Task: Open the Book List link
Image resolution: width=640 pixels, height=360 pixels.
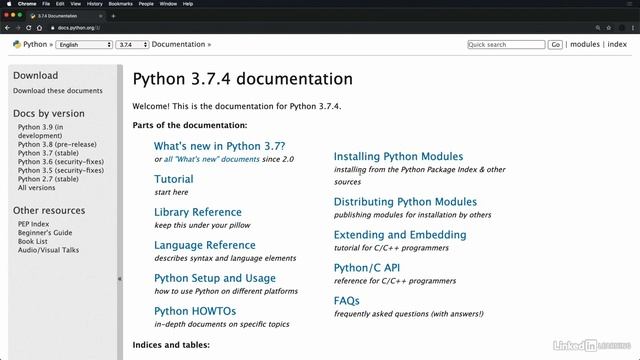Action: click(x=33, y=241)
